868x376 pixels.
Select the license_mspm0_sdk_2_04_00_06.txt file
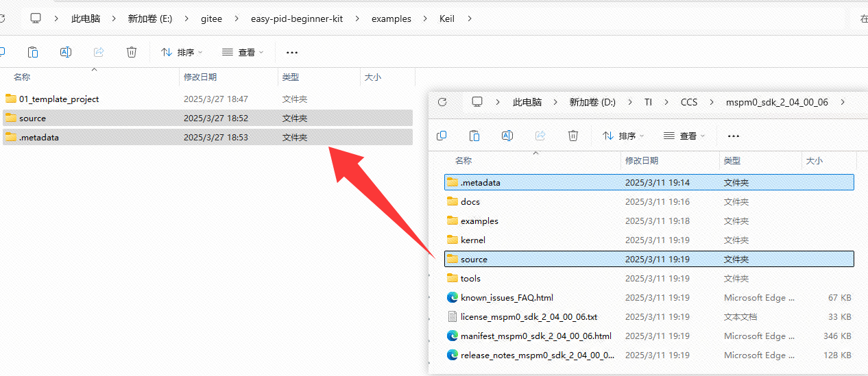649,317
